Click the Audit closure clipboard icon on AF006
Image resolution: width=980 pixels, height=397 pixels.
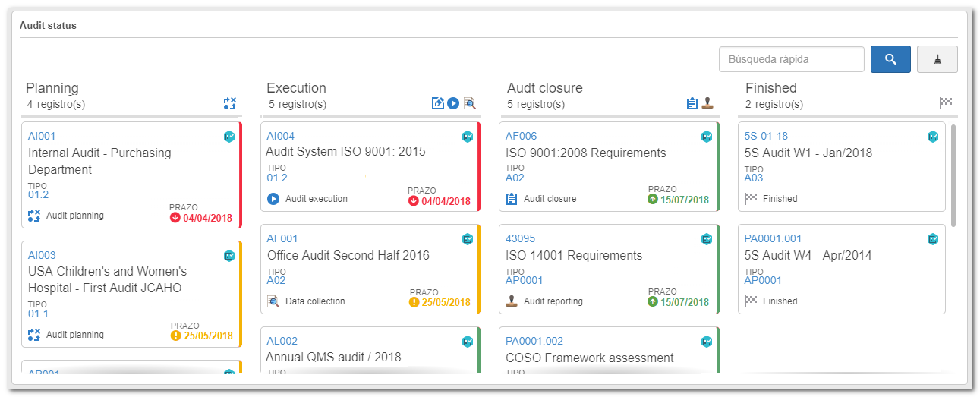click(512, 199)
